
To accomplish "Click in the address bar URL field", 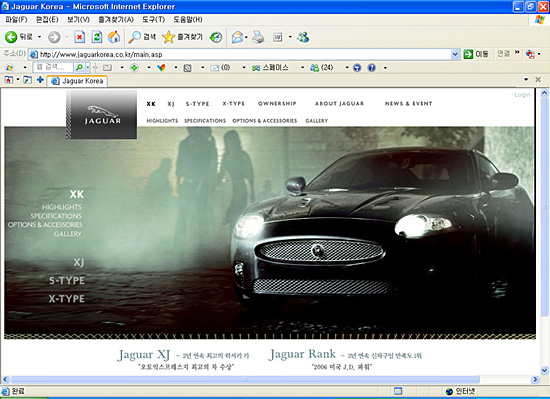I will tap(240, 54).
